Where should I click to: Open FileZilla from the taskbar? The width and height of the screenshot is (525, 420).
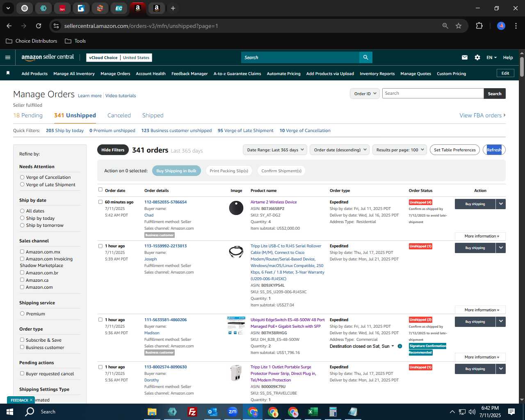tap(192, 412)
